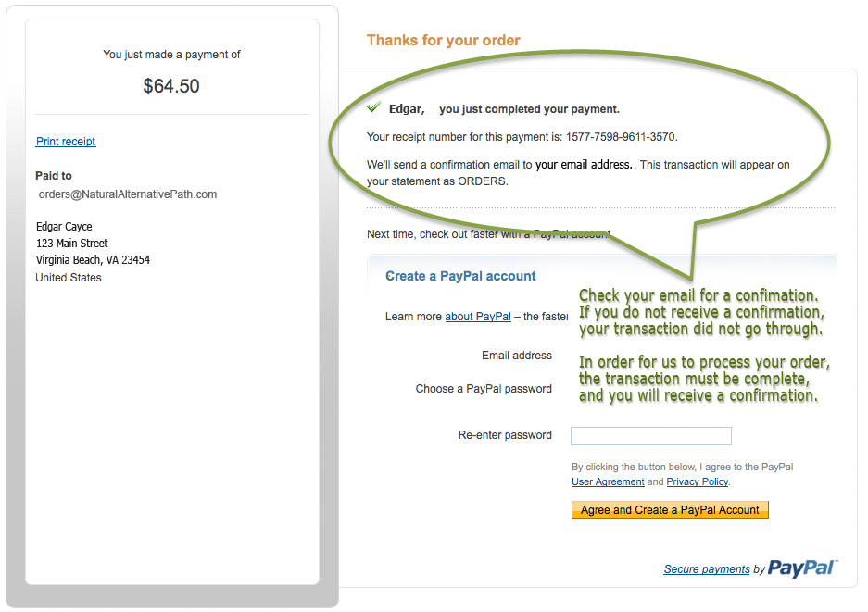Image resolution: width=868 pixels, height=612 pixels.
Task: Open the Privacy Policy link
Action: tap(698, 481)
